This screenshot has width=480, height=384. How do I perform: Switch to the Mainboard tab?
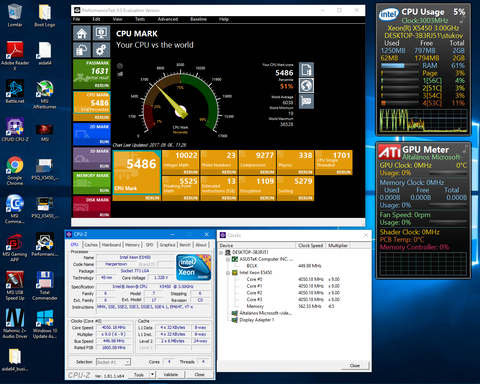coord(111,245)
